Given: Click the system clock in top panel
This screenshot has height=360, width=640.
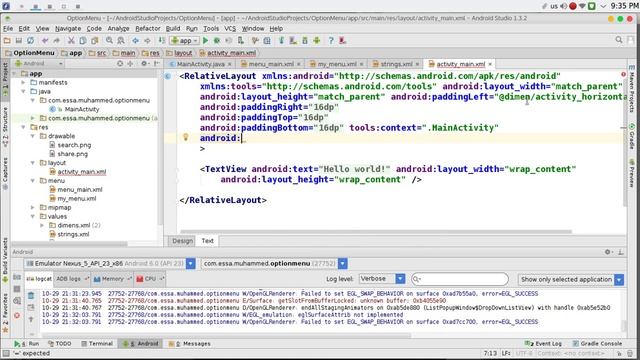Looking at the screenshot, I should [624, 6].
